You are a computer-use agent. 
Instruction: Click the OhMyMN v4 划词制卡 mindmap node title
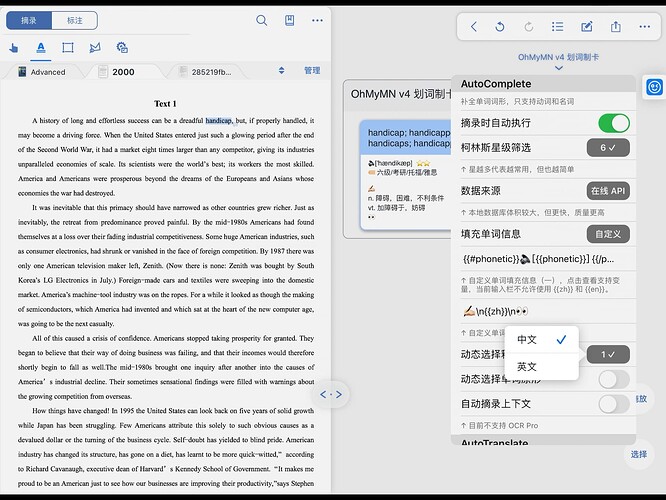coord(400,94)
